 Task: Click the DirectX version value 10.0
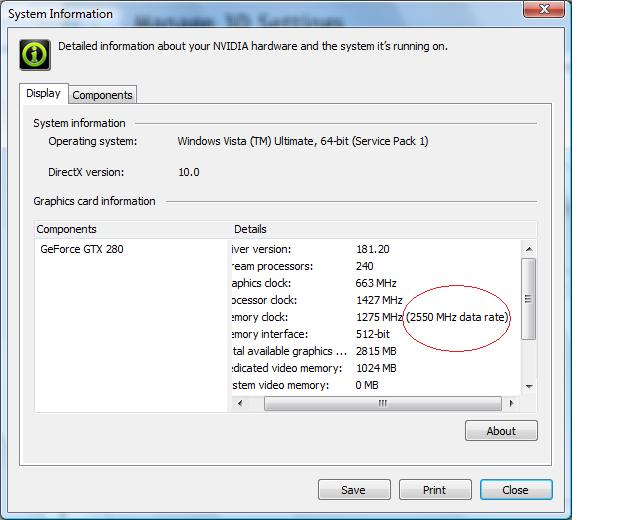(189, 172)
